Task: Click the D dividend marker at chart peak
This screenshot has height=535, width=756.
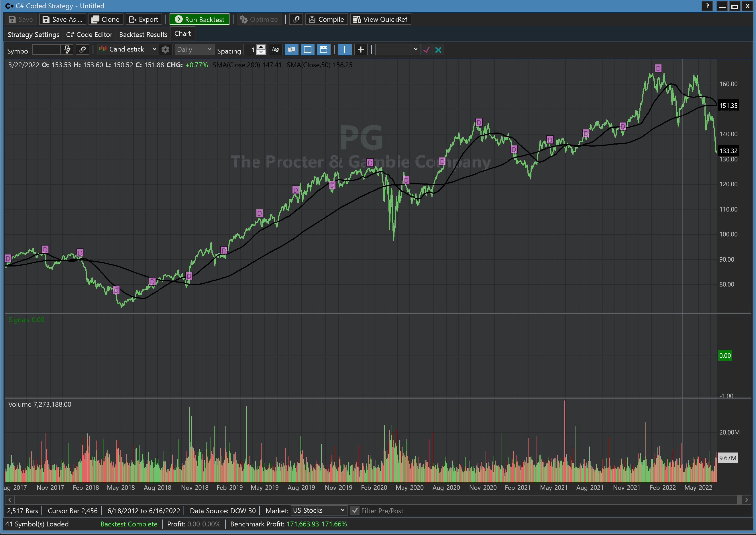Action: [x=658, y=68]
